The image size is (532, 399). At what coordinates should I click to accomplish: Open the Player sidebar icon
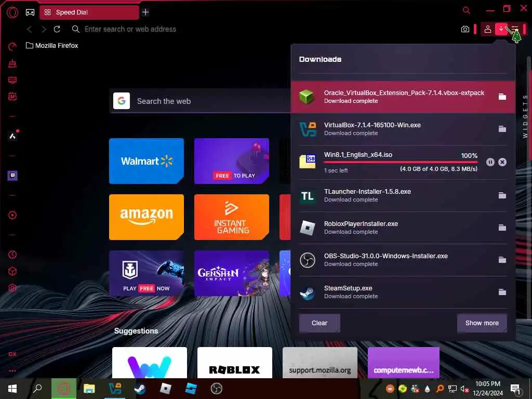click(x=12, y=215)
